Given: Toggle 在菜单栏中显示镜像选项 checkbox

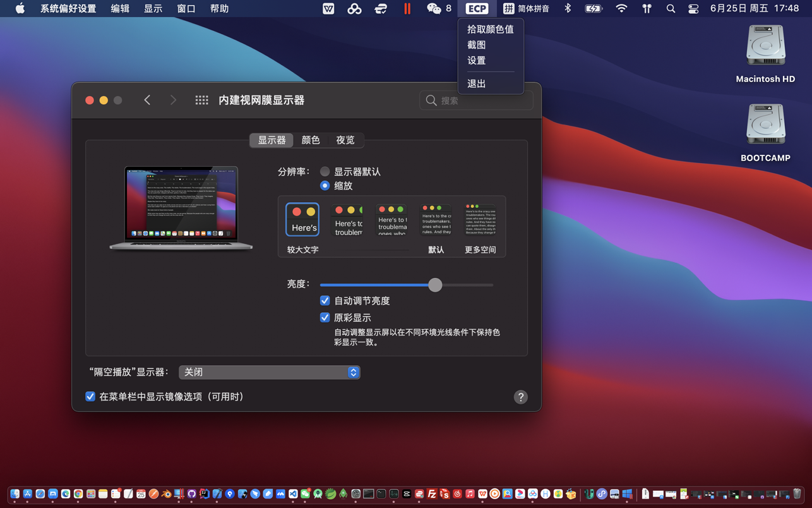Looking at the screenshot, I should [x=90, y=397].
